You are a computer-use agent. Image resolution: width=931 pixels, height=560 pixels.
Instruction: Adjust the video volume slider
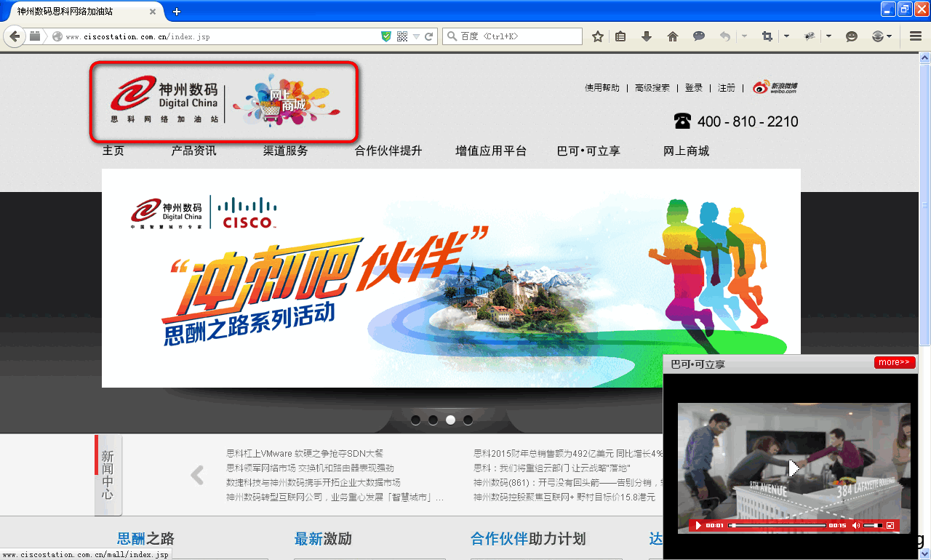click(x=873, y=525)
